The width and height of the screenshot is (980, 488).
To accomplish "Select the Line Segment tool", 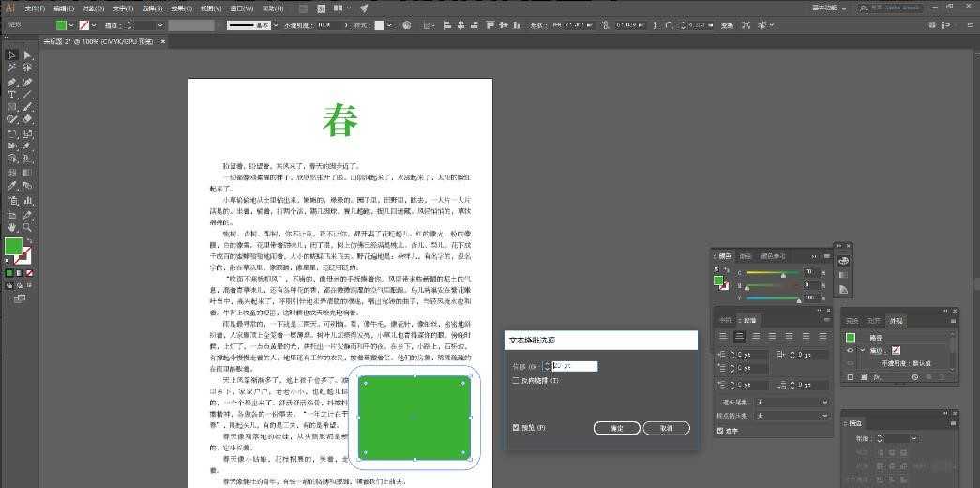I will click(27, 95).
